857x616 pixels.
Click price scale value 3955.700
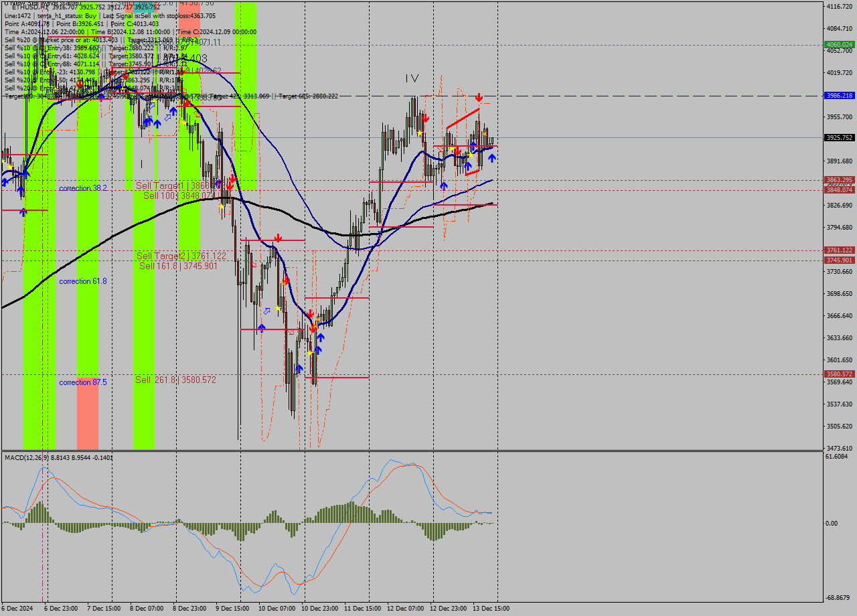tap(840, 117)
